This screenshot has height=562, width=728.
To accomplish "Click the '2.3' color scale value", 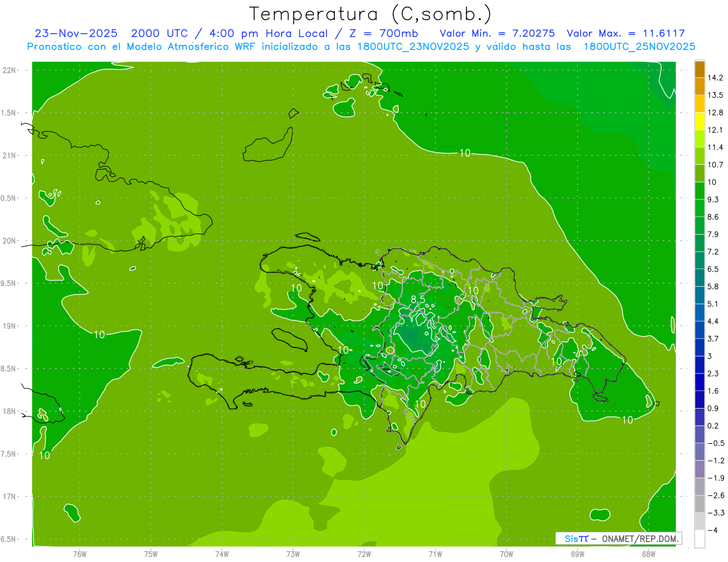I will click(713, 373).
